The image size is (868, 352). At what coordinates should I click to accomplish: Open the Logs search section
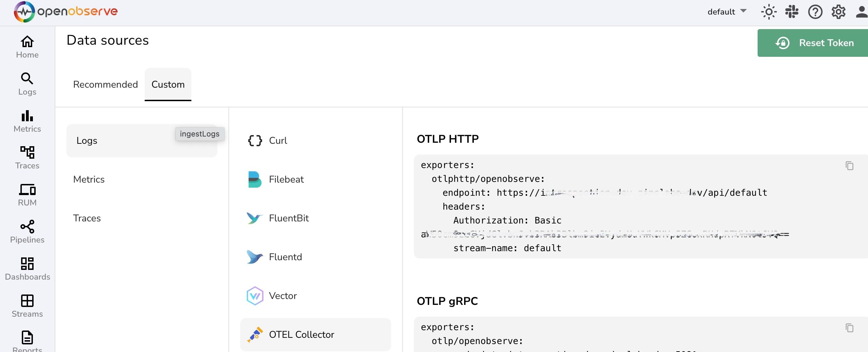[x=27, y=83]
